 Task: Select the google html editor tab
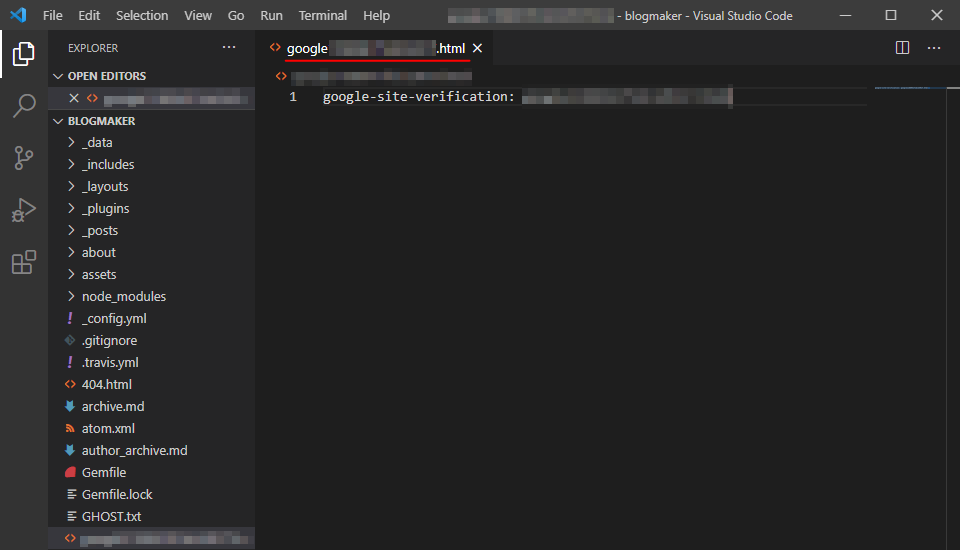point(376,48)
